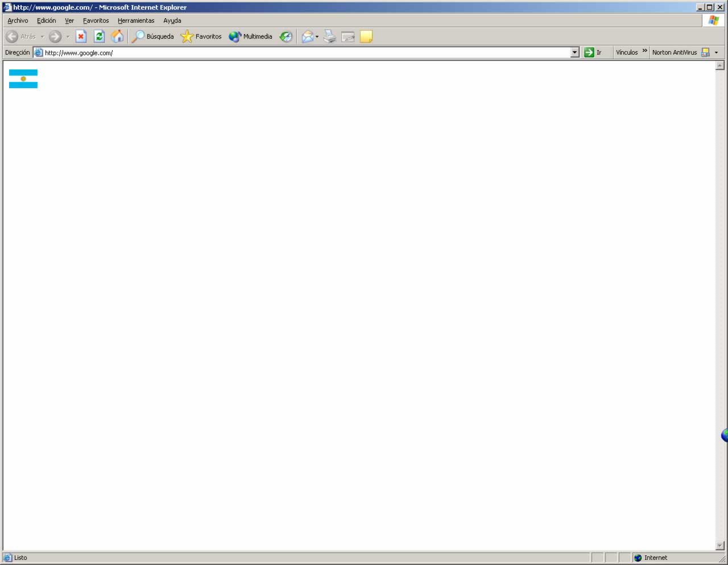The image size is (728, 565).
Task: Click the yellow note toolbar icon
Action: pyautogui.click(x=366, y=36)
